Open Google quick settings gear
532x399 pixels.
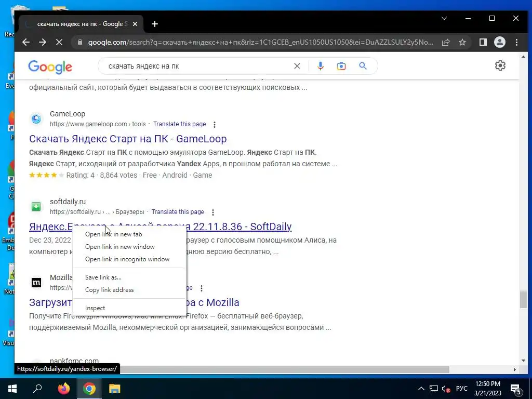[x=500, y=65]
